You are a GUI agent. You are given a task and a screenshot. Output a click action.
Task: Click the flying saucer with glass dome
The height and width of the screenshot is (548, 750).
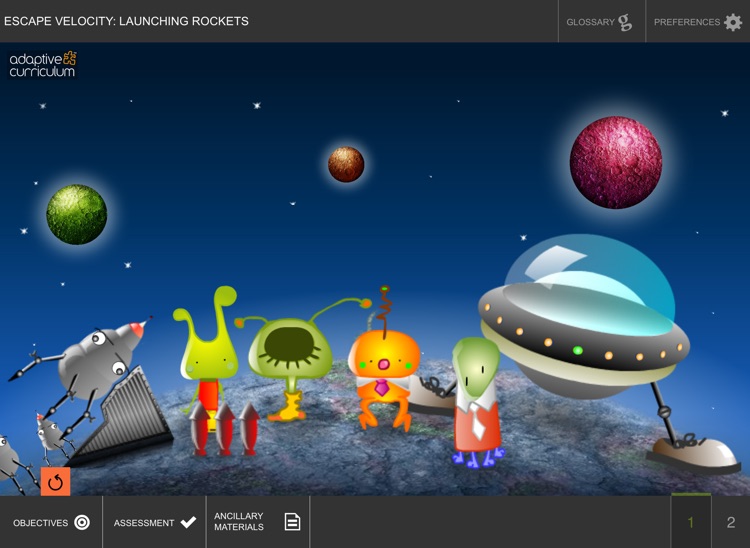tap(586, 316)
